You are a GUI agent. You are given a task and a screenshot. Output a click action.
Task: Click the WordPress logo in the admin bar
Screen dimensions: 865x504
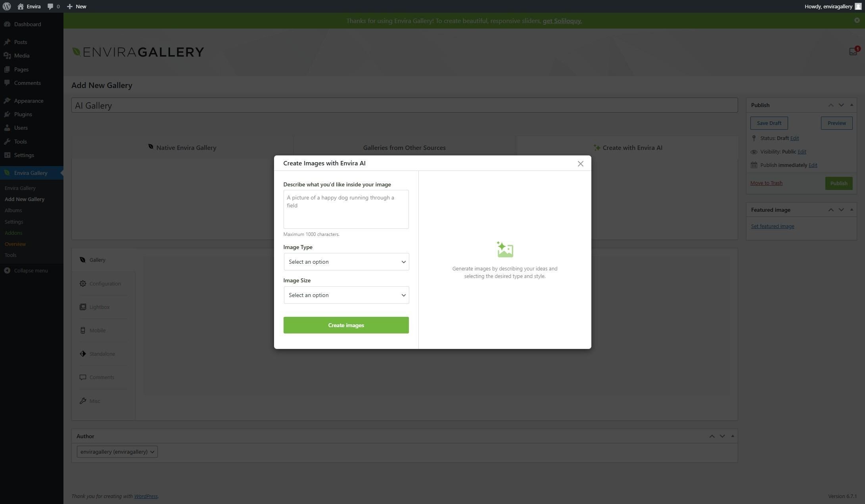click(7, 6)
